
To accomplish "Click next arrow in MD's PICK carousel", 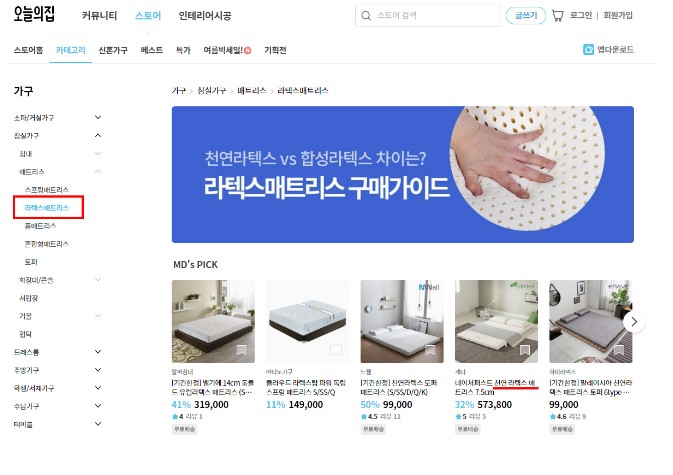I will 634,322.
